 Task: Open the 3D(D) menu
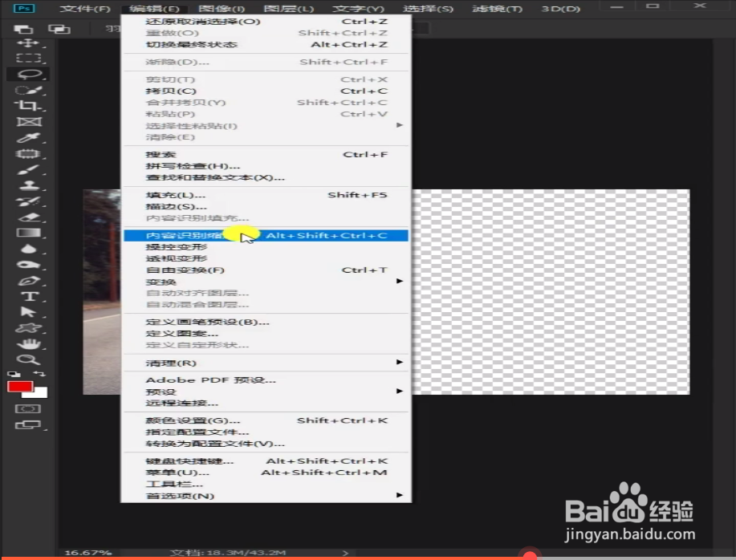pyautogui.click(x=560, y=9)
